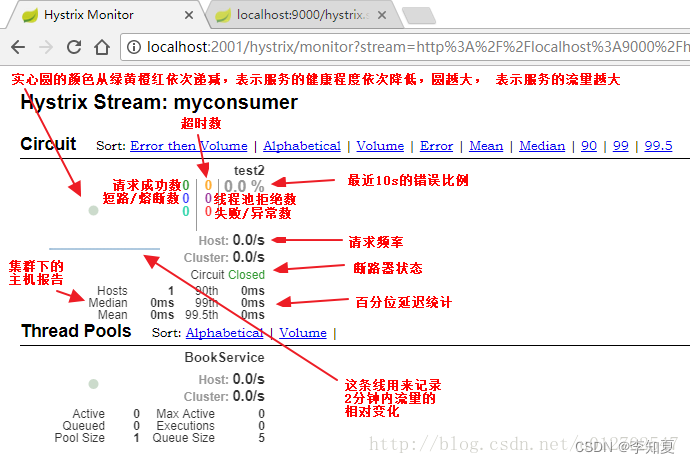Sort thread pools by Volume
Image resolution: width=690 pixels, height=464 pixels.
pyautogui.click(x=303, y=333)
